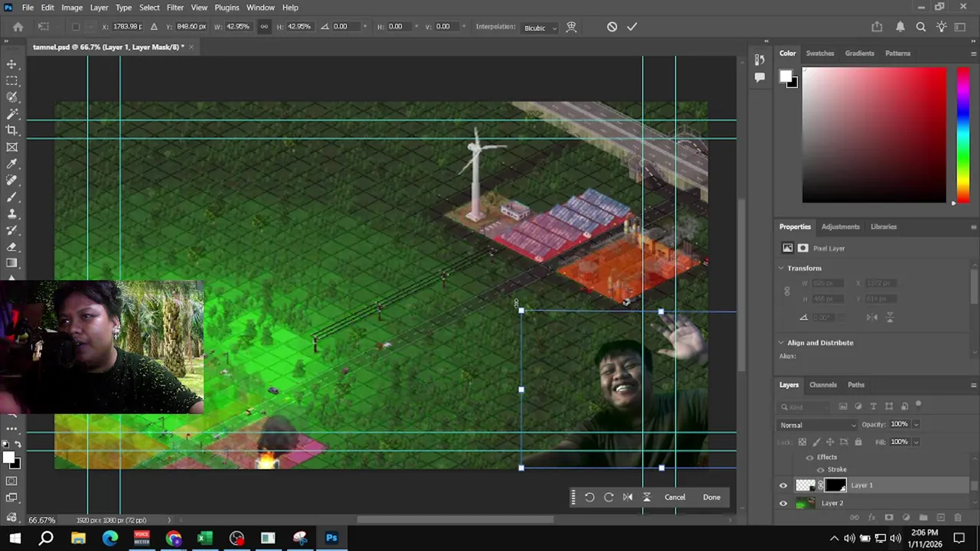Click the Home icon in options bar
Screen dimensions: 980x551
(18, 27)
